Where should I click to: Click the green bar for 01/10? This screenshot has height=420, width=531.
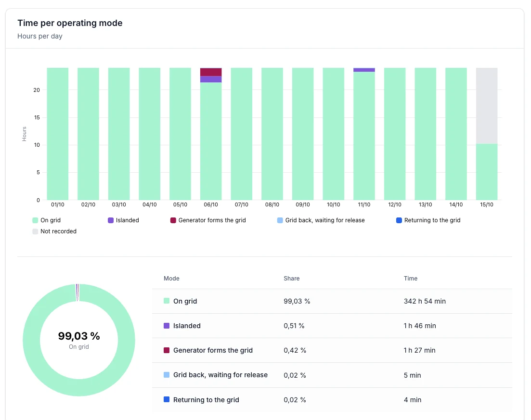click(x=58, y=134)
